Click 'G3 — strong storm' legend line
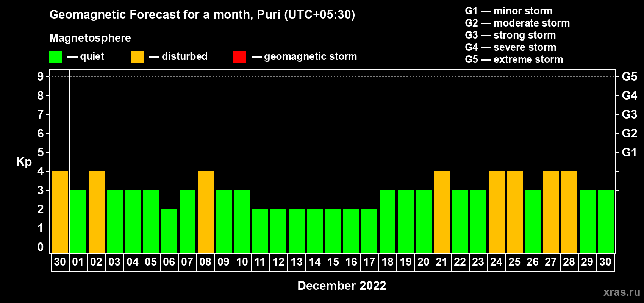Viewport: 644px width, 303px height. [x=511, y=35]
